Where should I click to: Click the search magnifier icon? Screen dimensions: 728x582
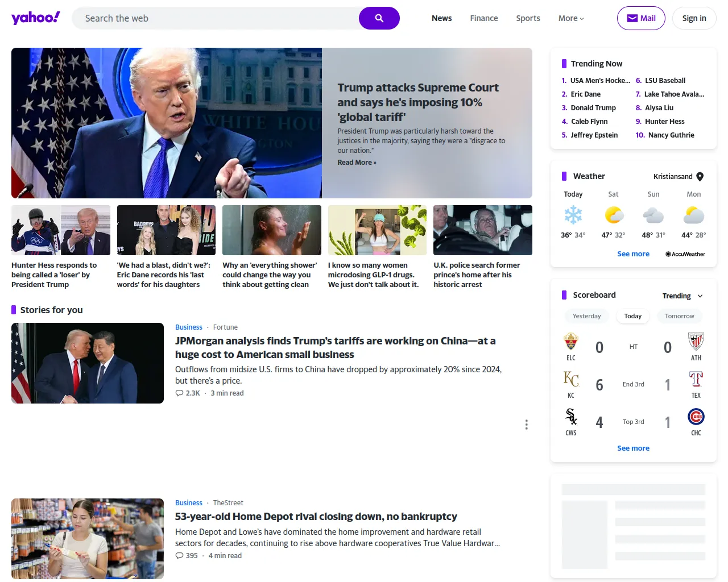379,18
